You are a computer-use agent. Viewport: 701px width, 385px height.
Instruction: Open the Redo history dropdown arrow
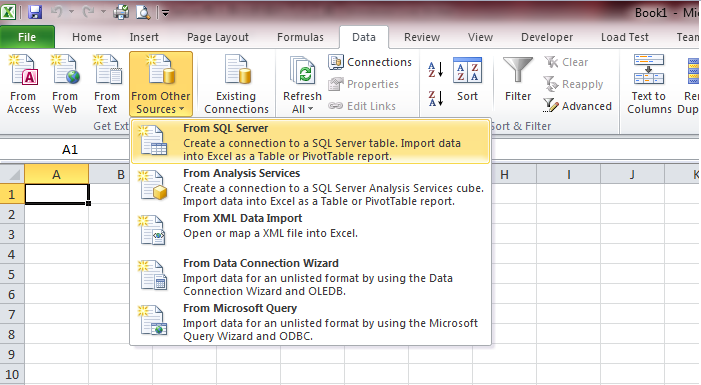(103, 12)
